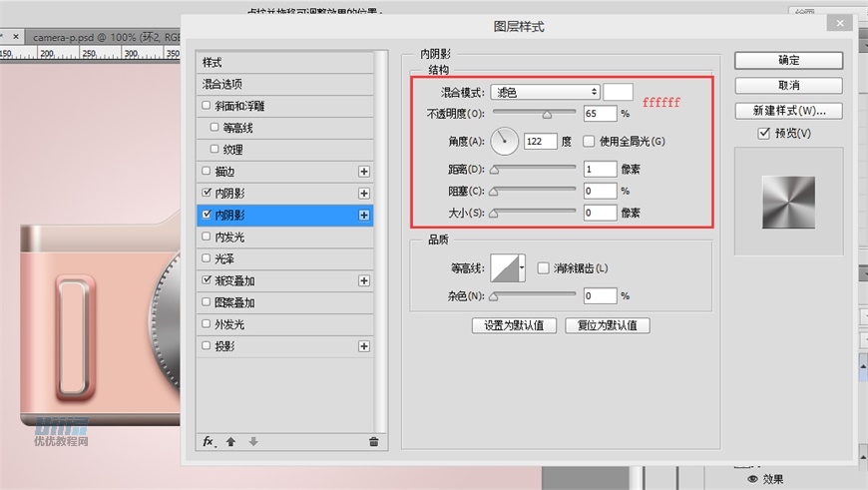
Task: Click the 角度 angle dial
Action: tap(504, 141)
